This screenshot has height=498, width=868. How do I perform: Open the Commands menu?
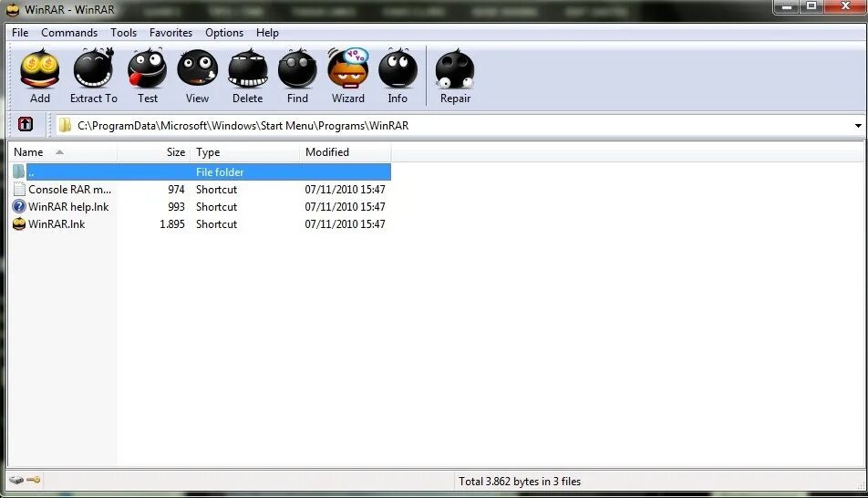(x=69, y=33)
